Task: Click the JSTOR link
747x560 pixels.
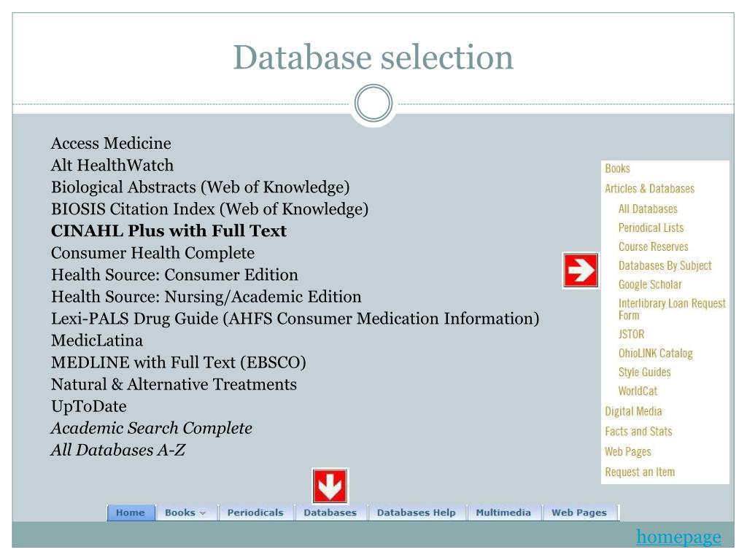Action: click(631, 334)
